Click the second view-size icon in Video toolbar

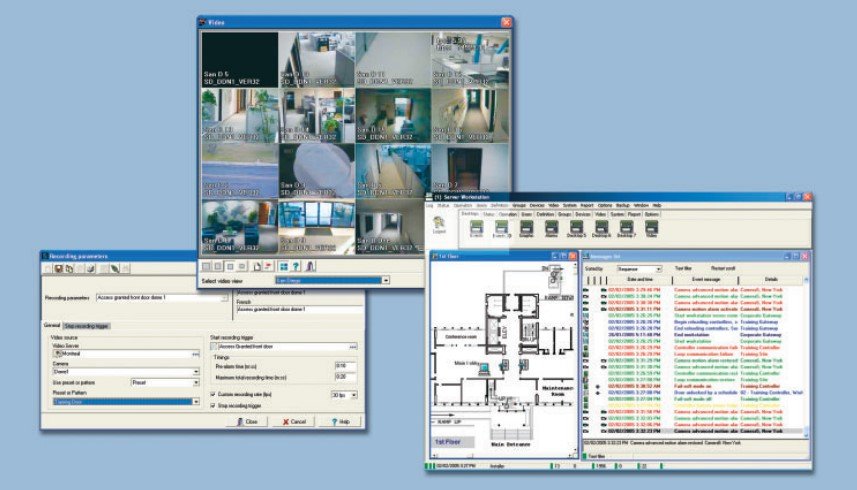(218, 267)
